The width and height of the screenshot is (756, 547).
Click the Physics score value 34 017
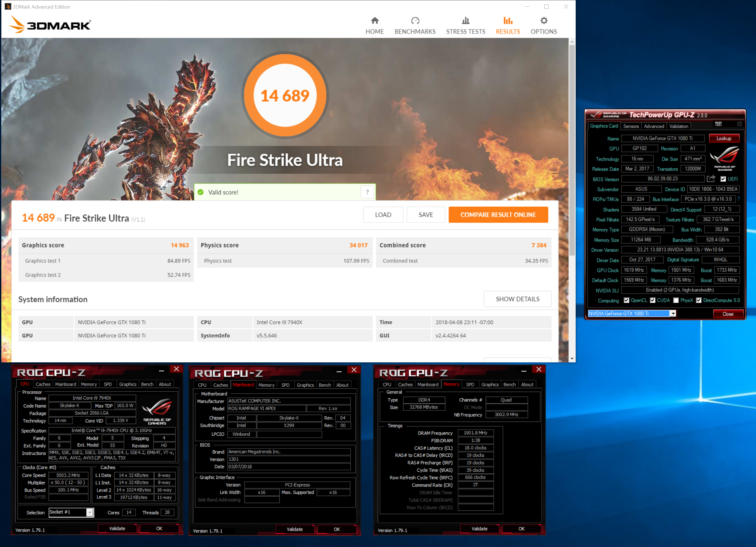[x=358, y=245]
